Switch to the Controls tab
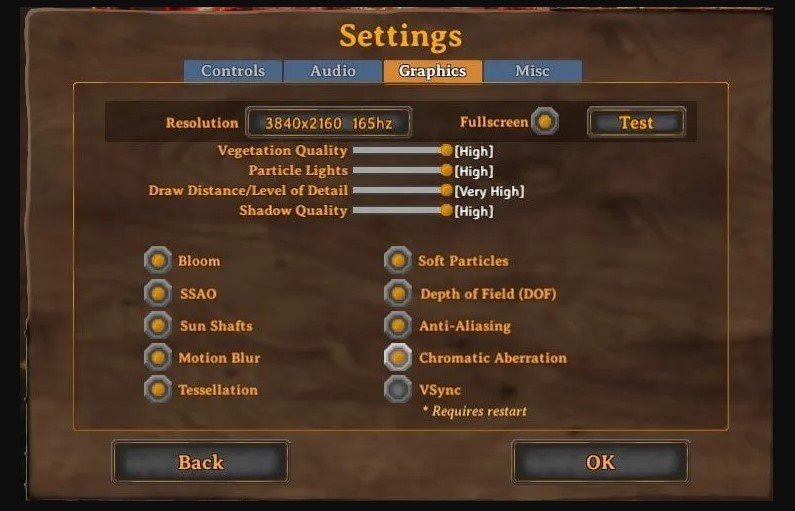This screenshot has height=511, width=795. click(x=233, y=70)
